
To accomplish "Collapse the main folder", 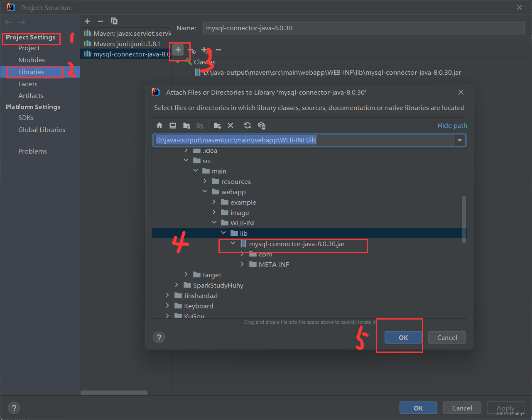I will [196, 171].
